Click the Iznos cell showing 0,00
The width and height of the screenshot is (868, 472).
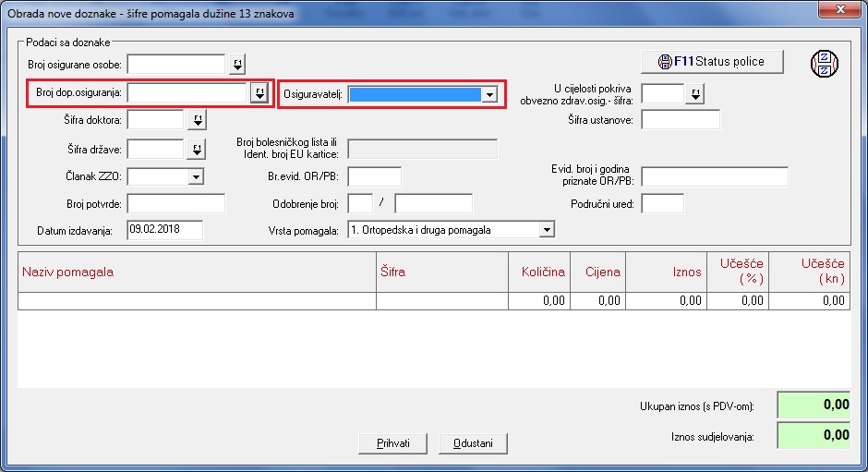coord(667,301)
